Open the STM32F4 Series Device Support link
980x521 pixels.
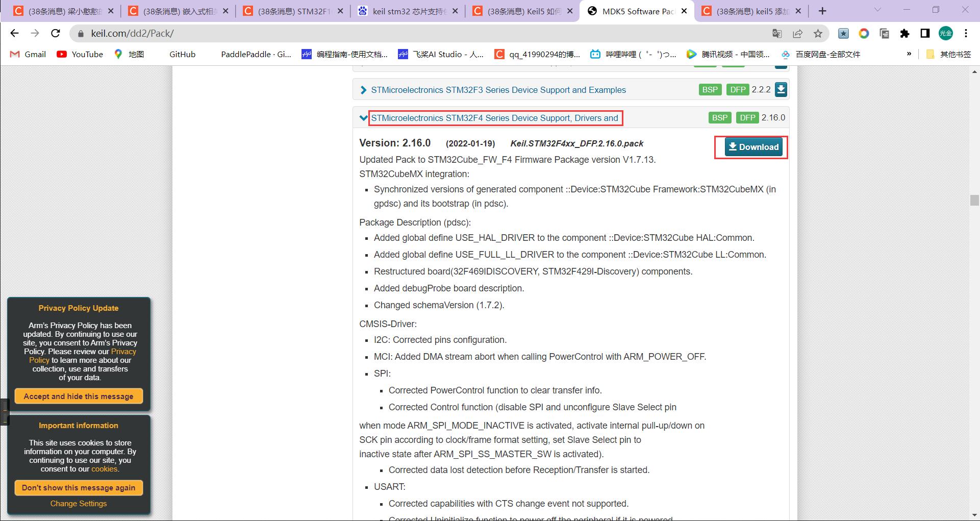tap(494, 118)
